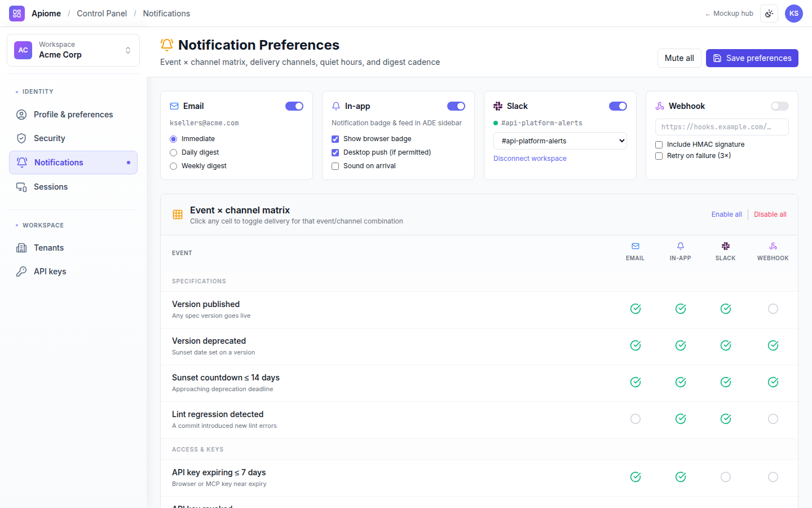Click the webhook URL input field
The height and width of the screenshot is (508, 812).
tap(722, 127)
